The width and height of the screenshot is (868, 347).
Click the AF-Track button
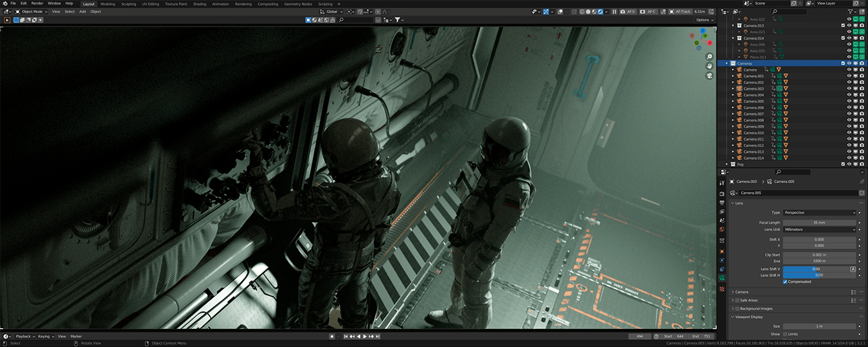click(680, 12)
